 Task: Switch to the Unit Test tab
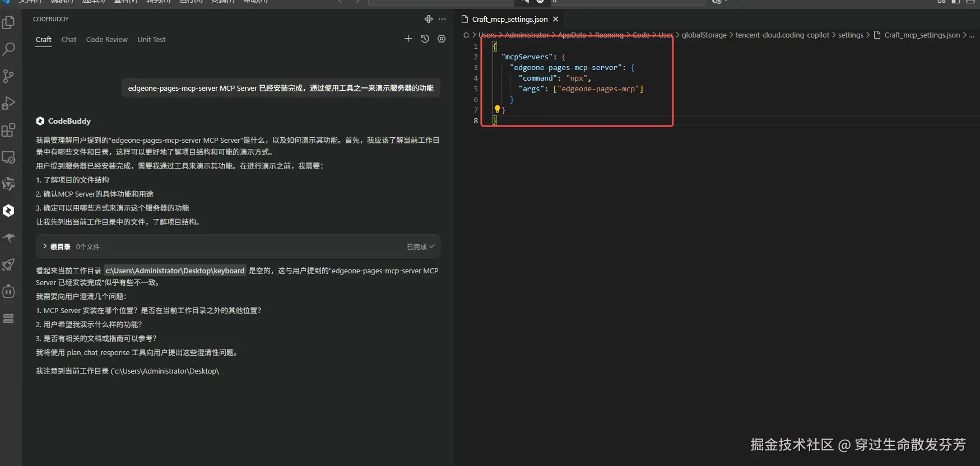click(151, 40)
